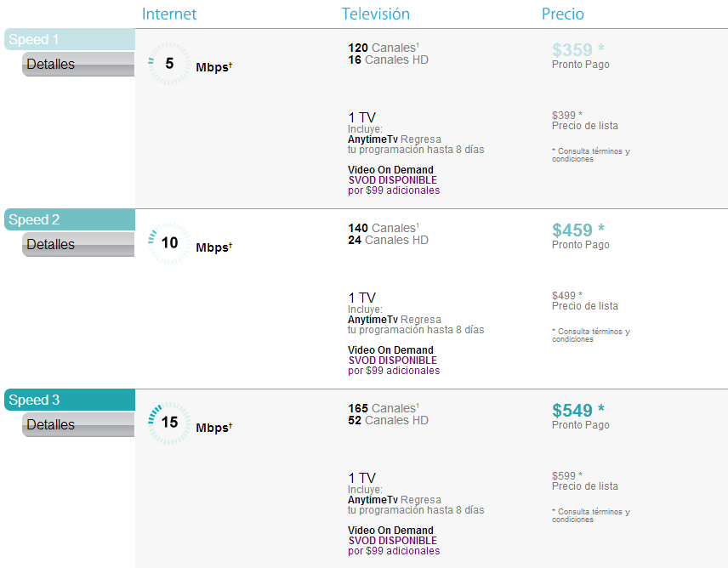The height and width of the screenshot is (568, 728).
Task: Click the 5 Mbps speed gauge icon
Action: tap(169, 64)
